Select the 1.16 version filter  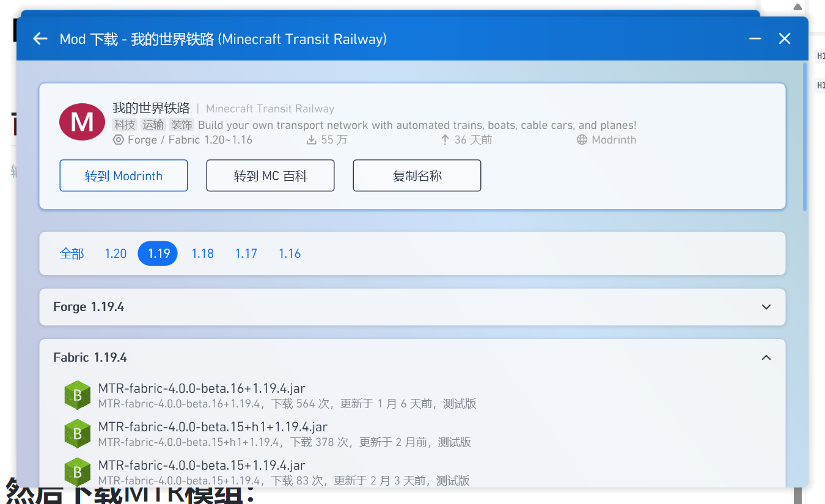pos(290,254)
